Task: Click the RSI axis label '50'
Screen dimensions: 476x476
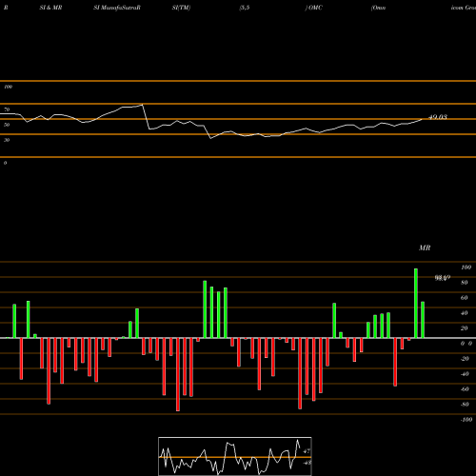Action: 7,125
